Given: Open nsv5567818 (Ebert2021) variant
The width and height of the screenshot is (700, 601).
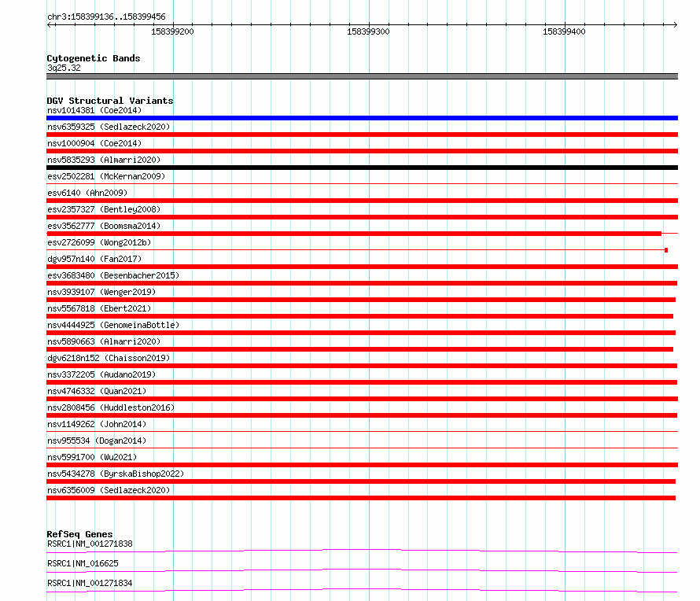Looking at the screenshot, I should coord(99,308).
